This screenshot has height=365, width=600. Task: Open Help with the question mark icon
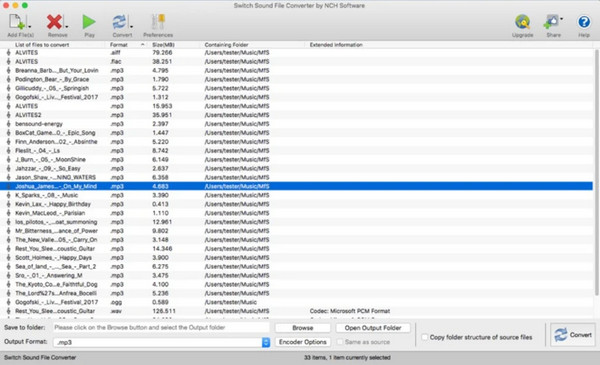pyautogui.click(x=584, y=22)
